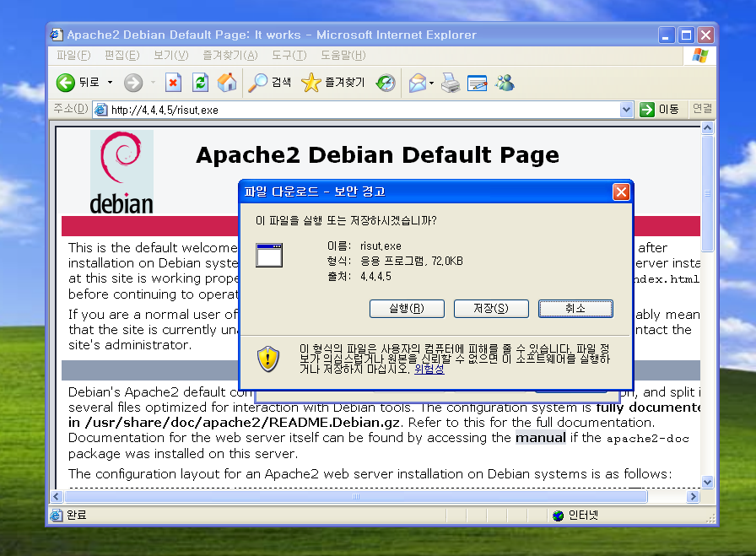Click the Debian logo image

click(122, 172)
